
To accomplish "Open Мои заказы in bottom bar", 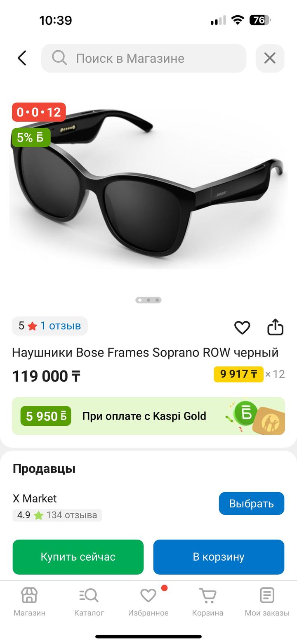I will [x=267, y=602].
